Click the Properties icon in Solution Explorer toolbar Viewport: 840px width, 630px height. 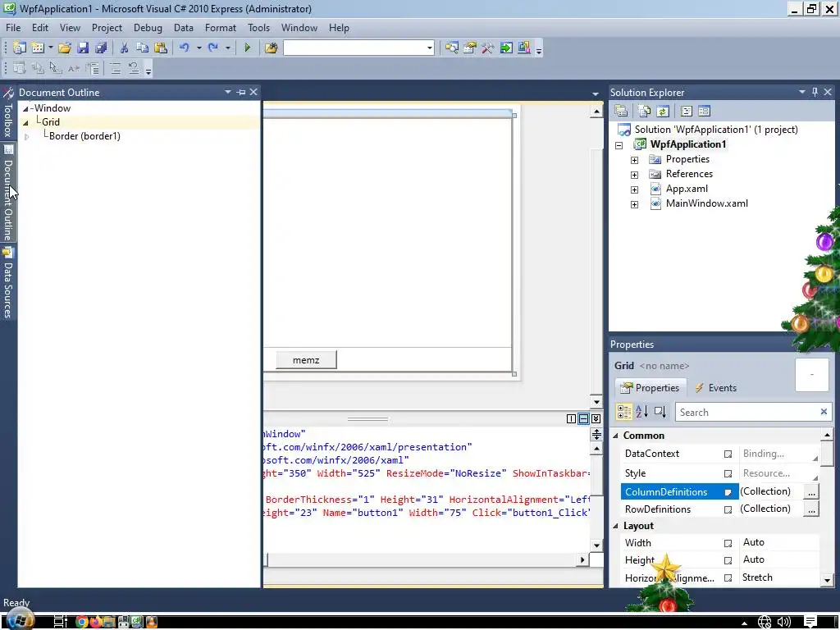[x=621, y=111]
